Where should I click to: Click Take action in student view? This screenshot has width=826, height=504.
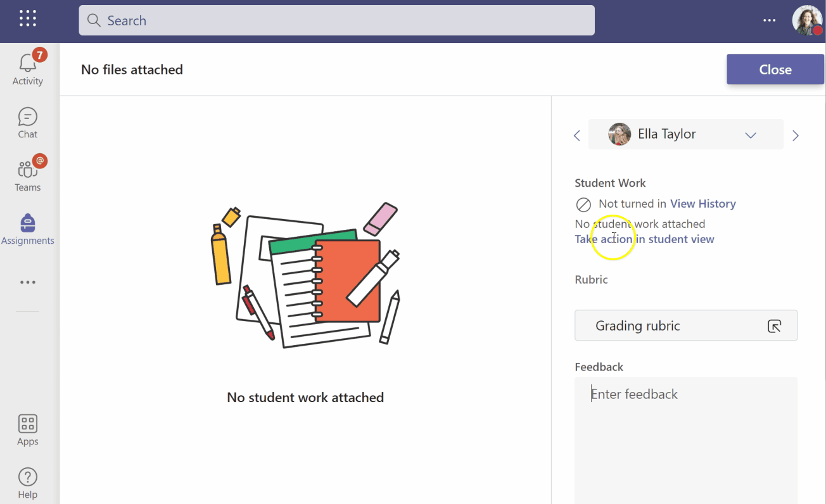point(644,239)
